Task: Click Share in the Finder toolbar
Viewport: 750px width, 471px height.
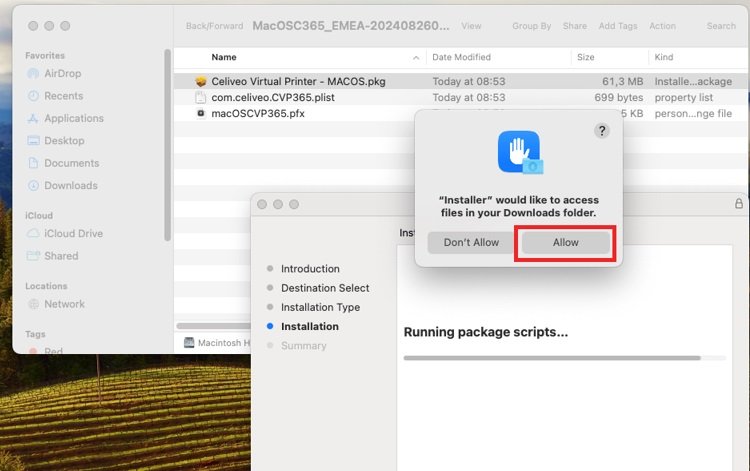Action: click(x=574, y=26)
